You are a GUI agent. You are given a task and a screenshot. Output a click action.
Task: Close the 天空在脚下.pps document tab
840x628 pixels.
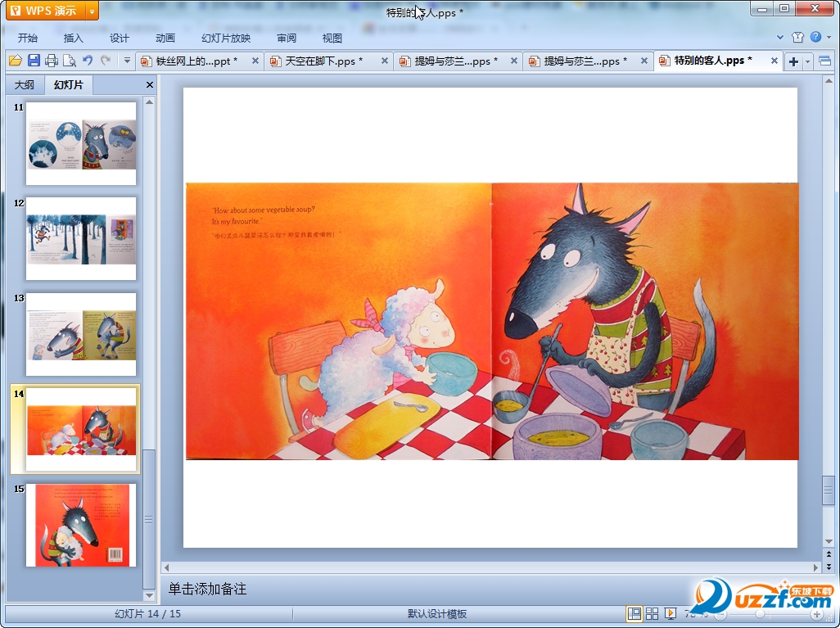(x=385, y=61)
